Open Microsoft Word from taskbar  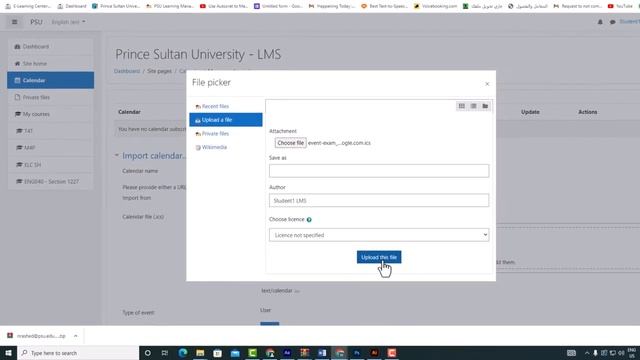(322, 353)
